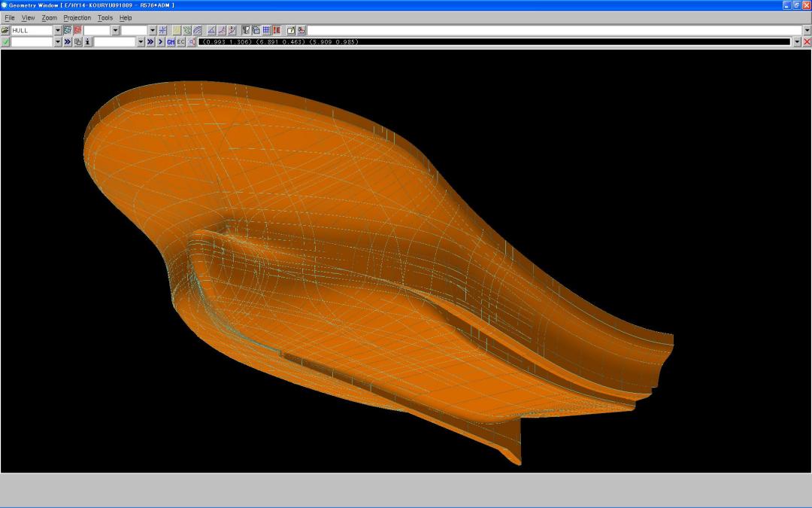812x508 pixels.
Task: Click the green checkmark accept button
Action: point(5,42)
